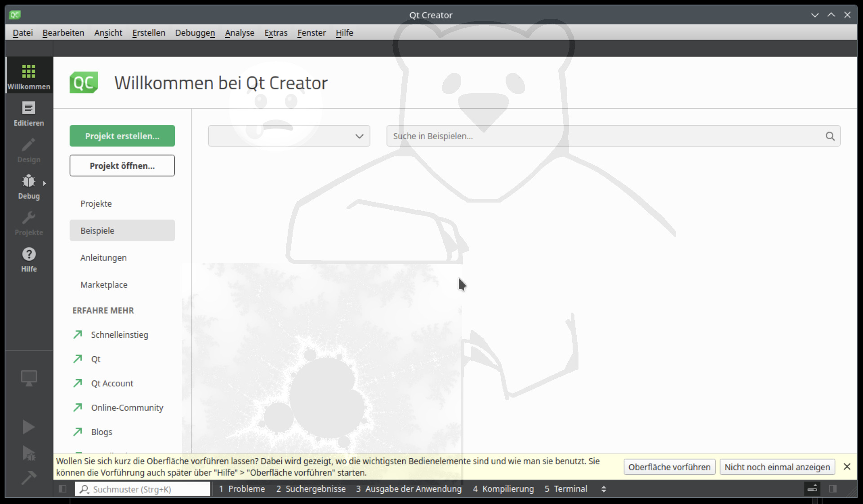
Task: Open the Ansicht menu
Action: 108,33
